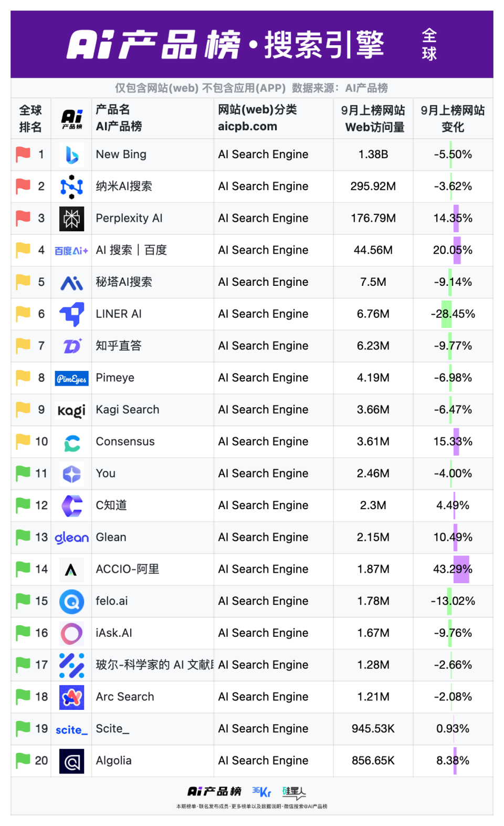Viewport: 504px width, 826px height.
Task: Click the New Bing logo icon
Action: click(x=71, y=155)
